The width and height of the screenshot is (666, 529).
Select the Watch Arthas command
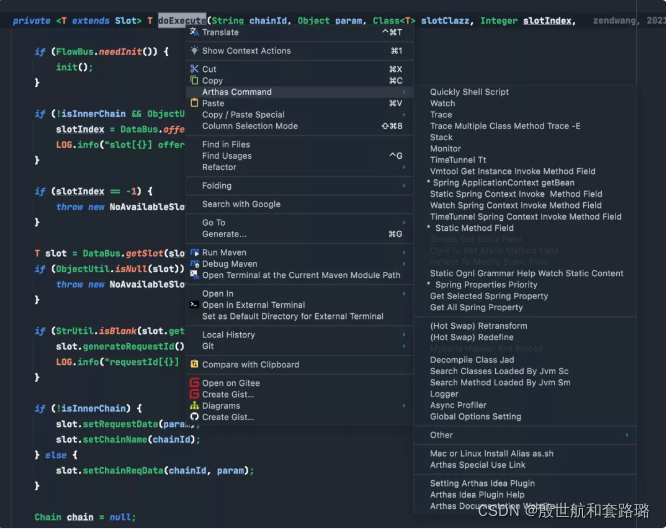525,103
